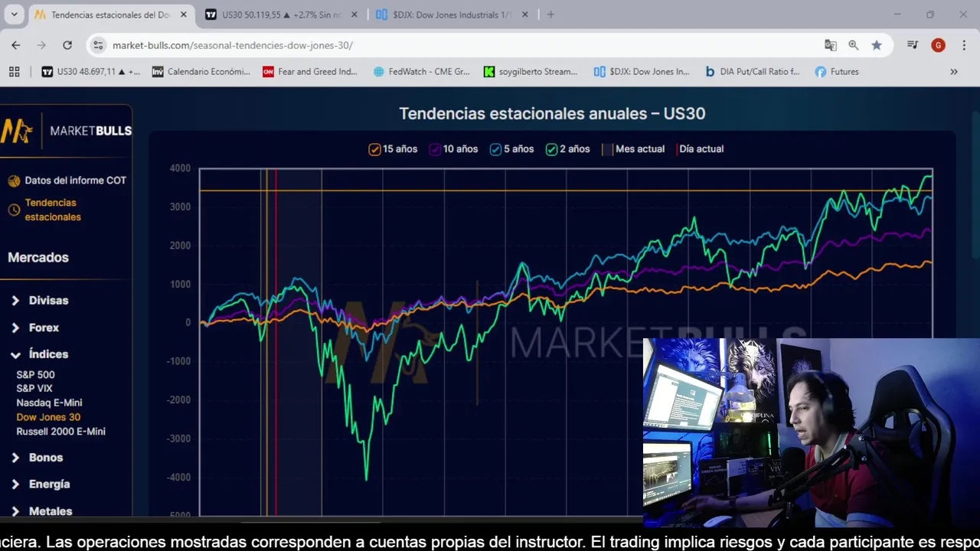
Task: Open site information icon in address bar
Action: 98,45
